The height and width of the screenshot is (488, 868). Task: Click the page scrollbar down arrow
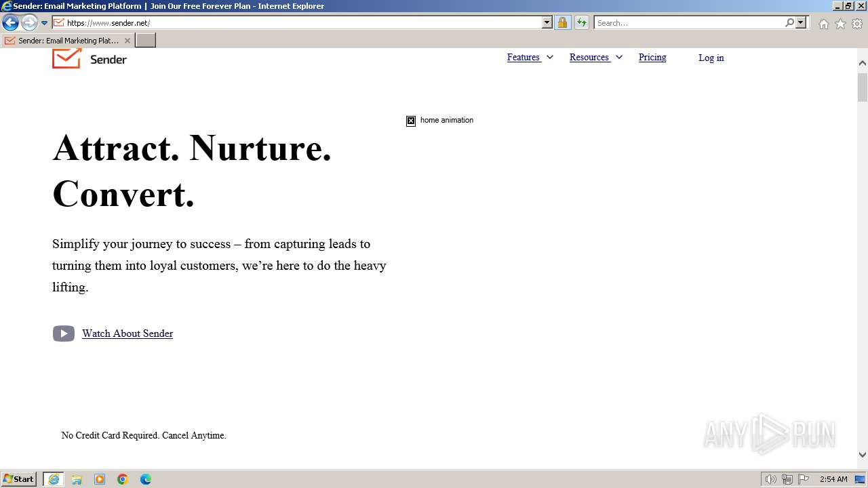click(863, 455)
